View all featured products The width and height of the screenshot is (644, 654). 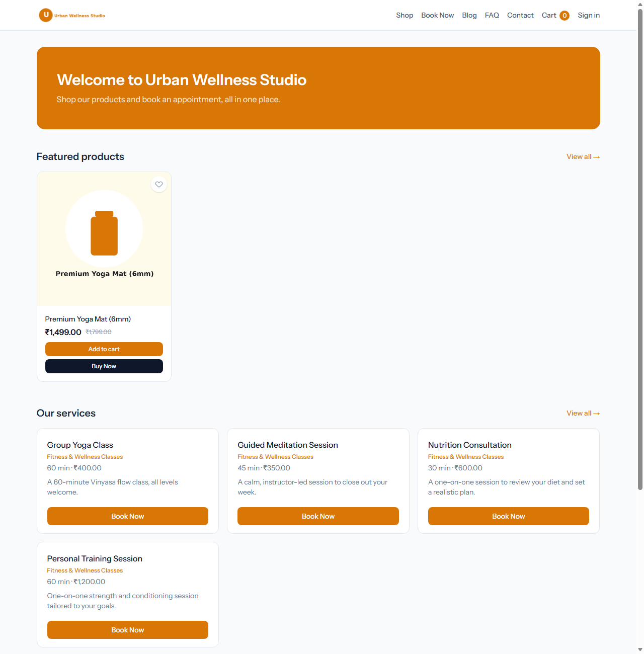click(x=583, y=156)
